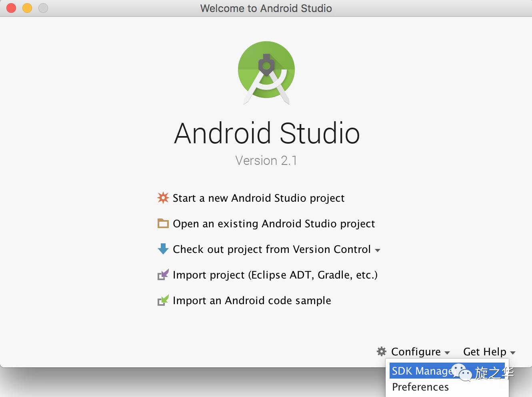
Task: Start a new Android Studio project
Action: pos(258,198)
